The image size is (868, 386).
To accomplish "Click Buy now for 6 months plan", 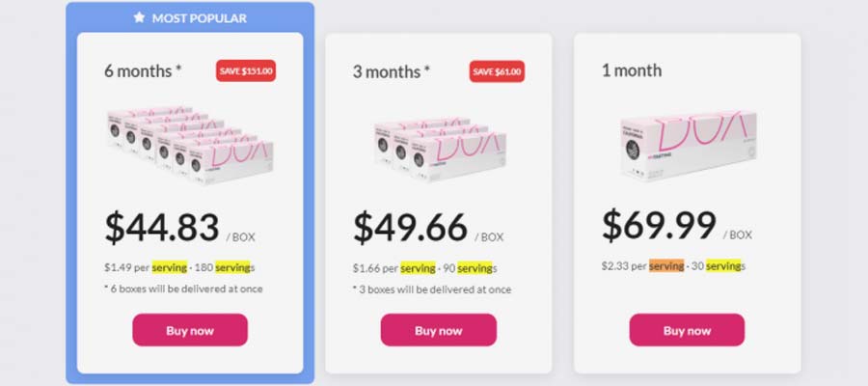I will click(190, 330).
